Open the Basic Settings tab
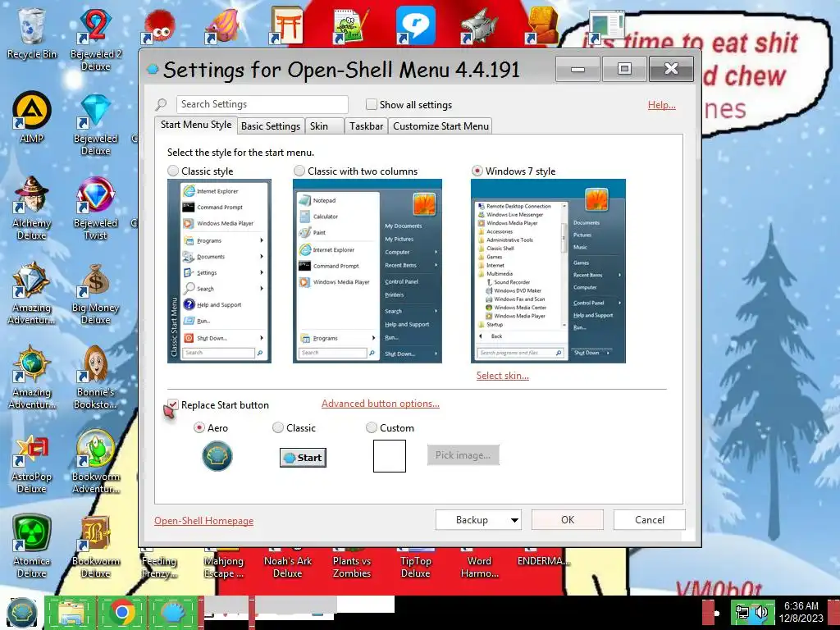This screenshot has width=840, height=630. point(271,126)
